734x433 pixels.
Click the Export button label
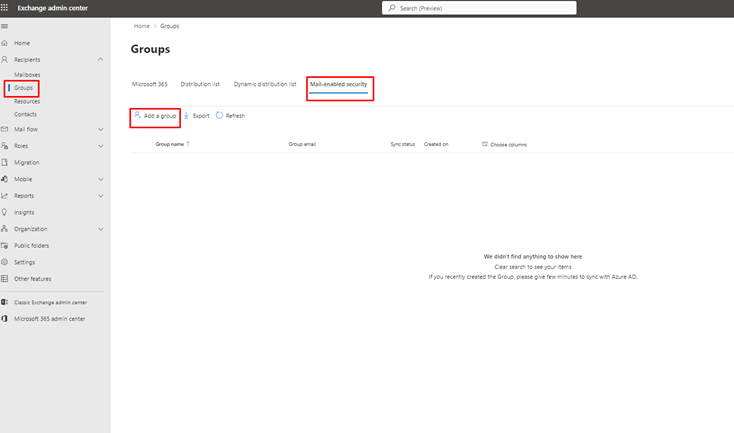coord(201,116)
